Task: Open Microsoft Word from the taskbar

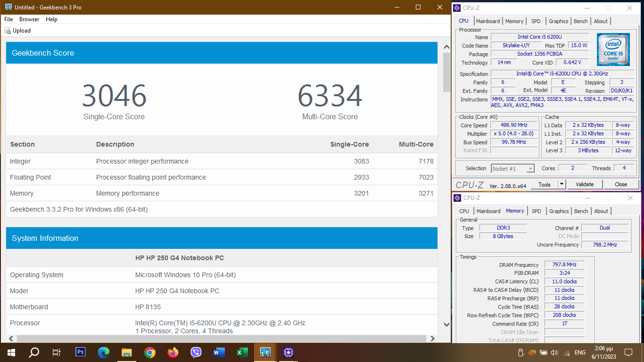Action: [x=219, y=352]
